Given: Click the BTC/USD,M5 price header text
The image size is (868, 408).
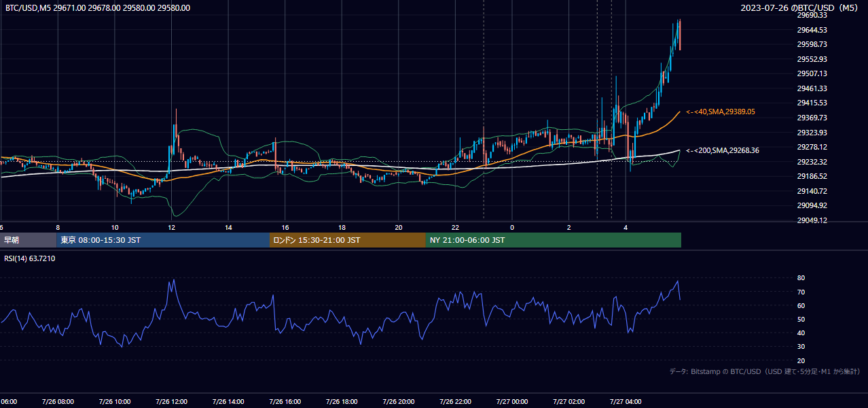Looking at the screenshot, I should pos(98,8).
